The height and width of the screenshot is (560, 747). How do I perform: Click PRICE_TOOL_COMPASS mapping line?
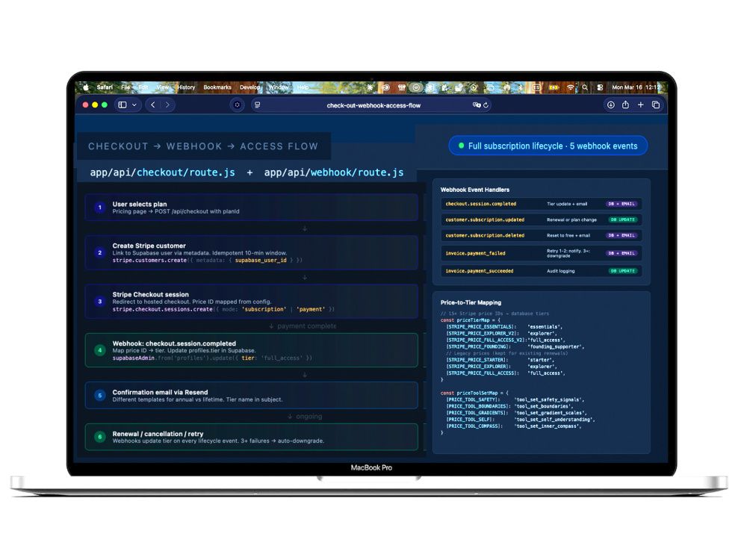[x=514, y=426]
